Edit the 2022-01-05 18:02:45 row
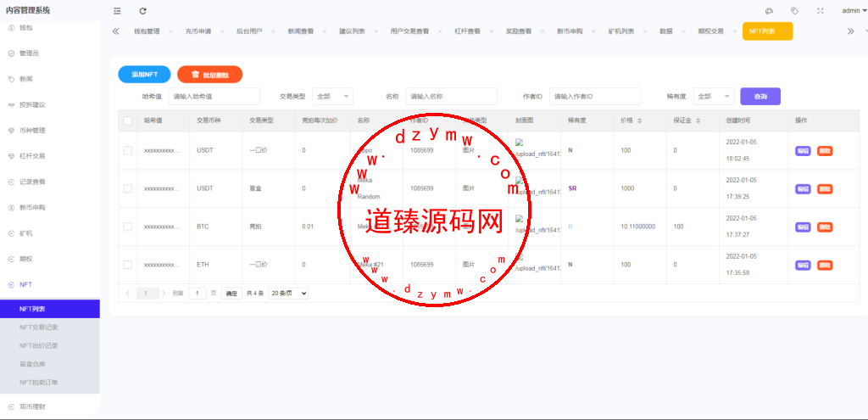Viewport: 868px width, 420px height. 804,151
